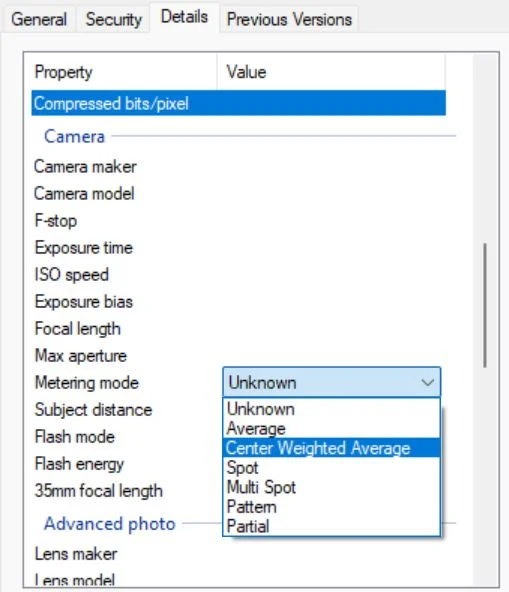Image resolution: width=509 pixels, height=592 pixels.
Task: Click the vertical scrollbar thumb
Action: coord(485,305)
